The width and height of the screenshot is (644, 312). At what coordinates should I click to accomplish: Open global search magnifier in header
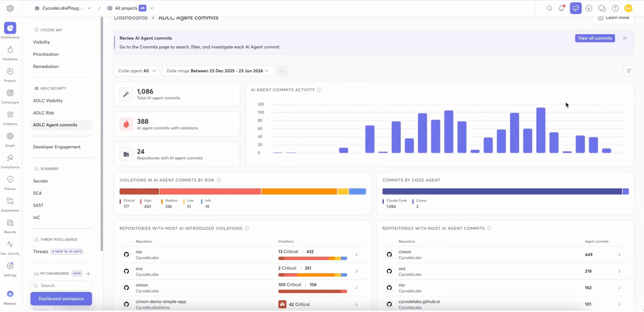pos(549,8)
